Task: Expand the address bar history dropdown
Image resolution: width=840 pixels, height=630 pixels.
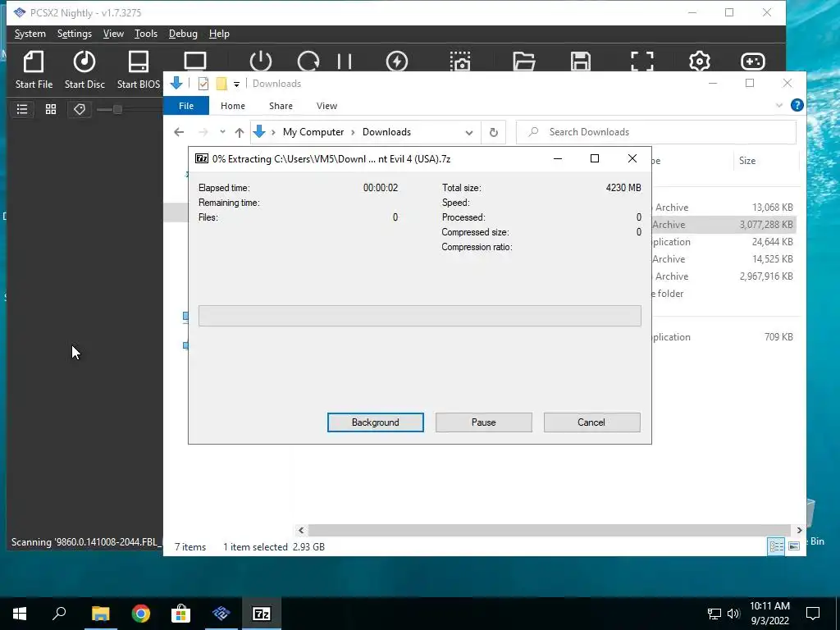Action: click(x=468, y=132)
